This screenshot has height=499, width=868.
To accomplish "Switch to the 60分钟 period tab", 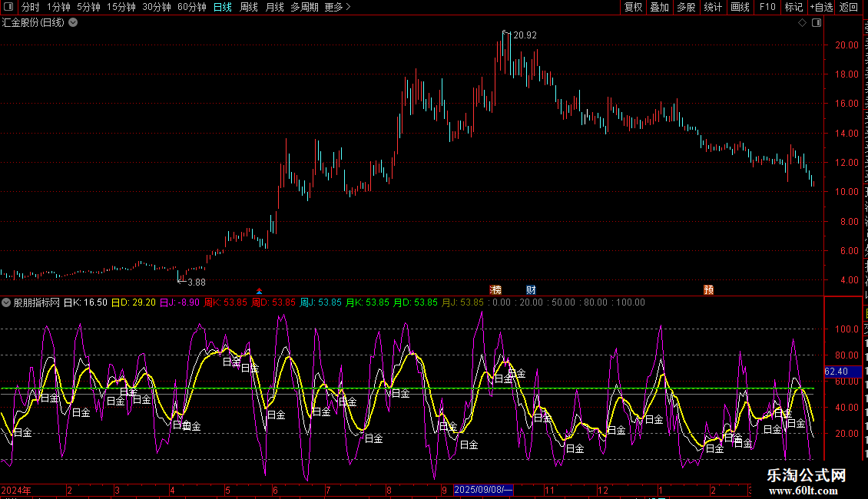I will [191, 7].
